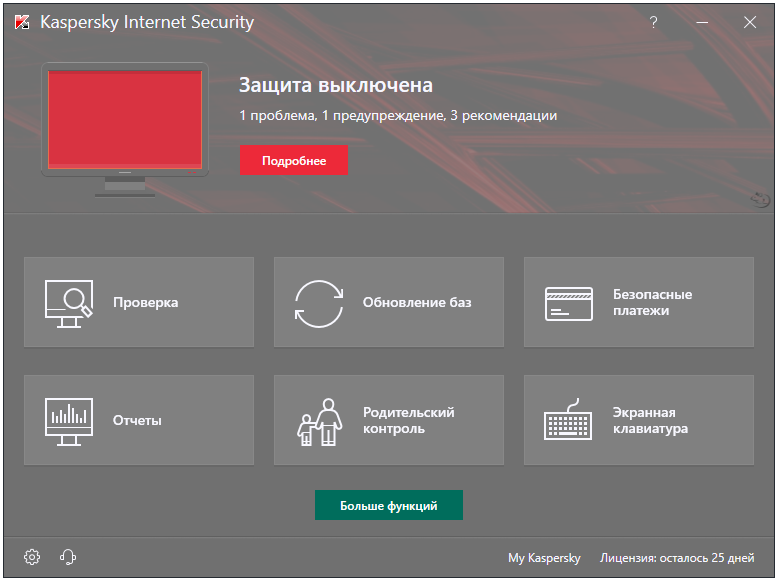779x580 pixels.
Task: Open Родительский контроль parent-and-child icon
Action: click(x=319, y=420)
